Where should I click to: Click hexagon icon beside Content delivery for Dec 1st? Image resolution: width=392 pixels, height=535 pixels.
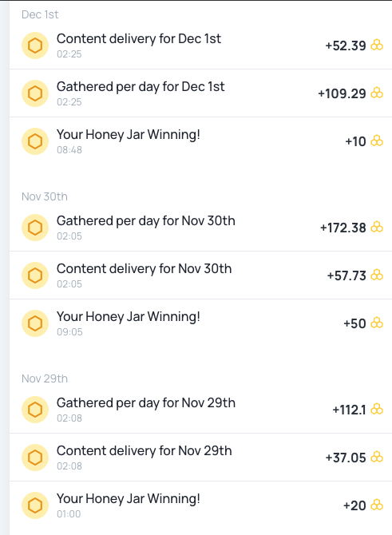click(35, 46)
